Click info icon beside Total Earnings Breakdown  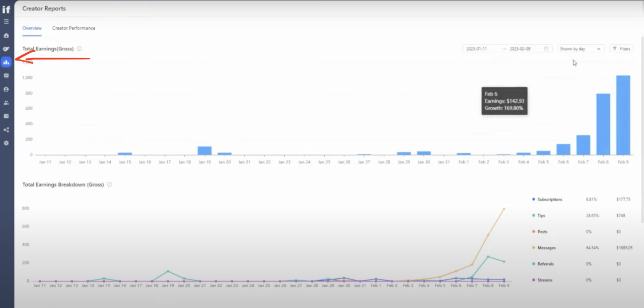click(x=109, y=184)
